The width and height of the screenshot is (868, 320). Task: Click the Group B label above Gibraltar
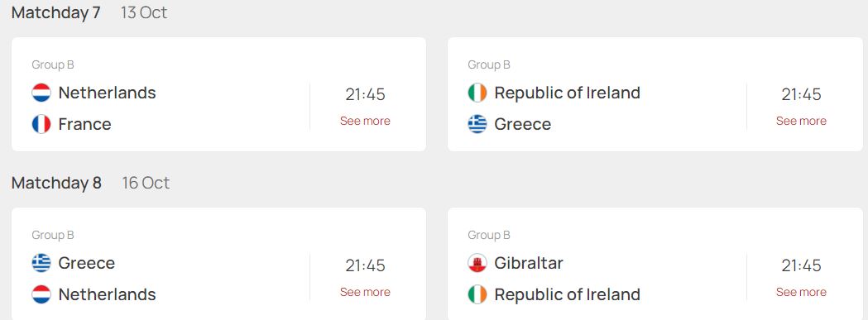tap(489, 236)
